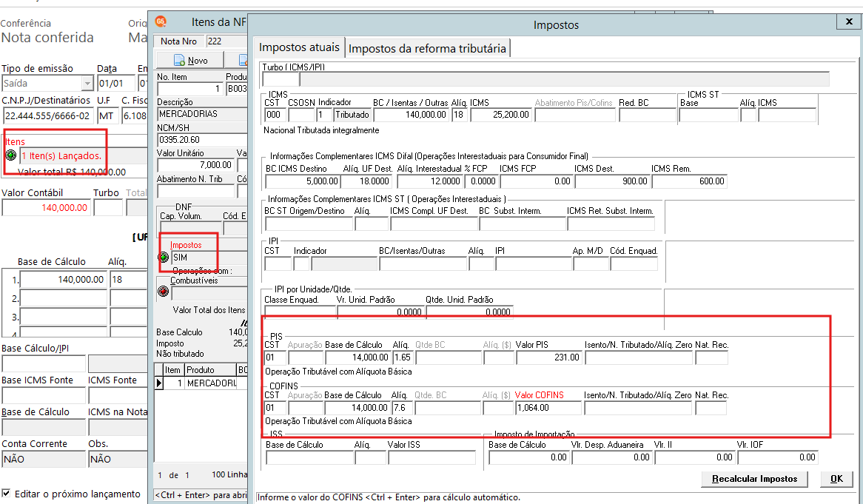Click the Descrição field MERCADORIAS
This screenshot has width=863, height=504.
pos(202,115)
